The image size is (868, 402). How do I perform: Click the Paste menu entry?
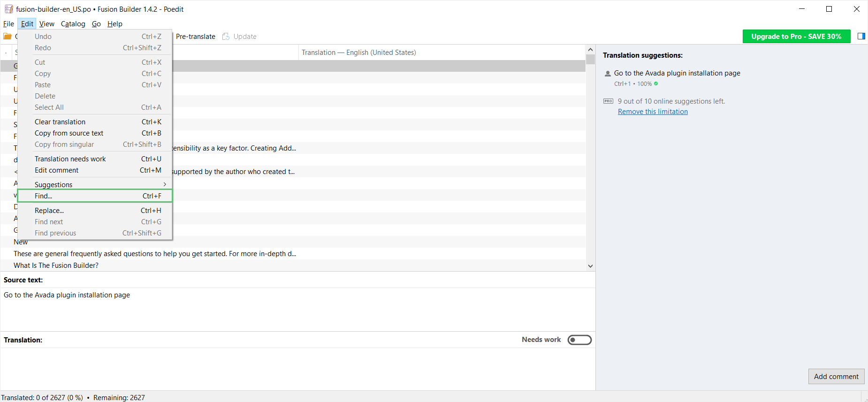pos(95,84)
